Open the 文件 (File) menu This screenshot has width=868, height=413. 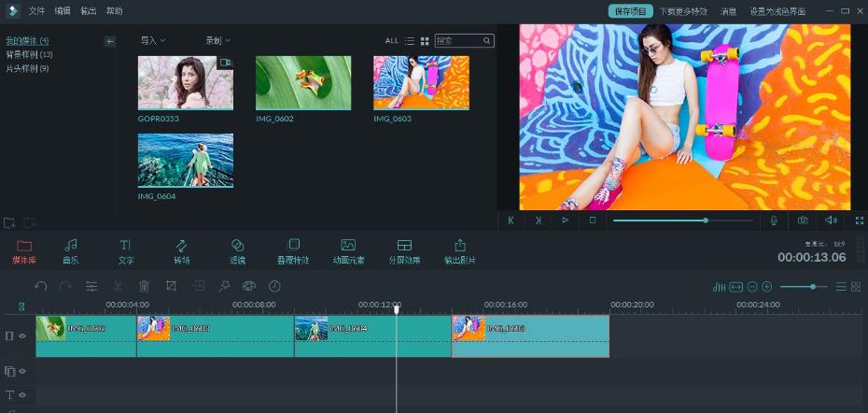click(36, 11)
